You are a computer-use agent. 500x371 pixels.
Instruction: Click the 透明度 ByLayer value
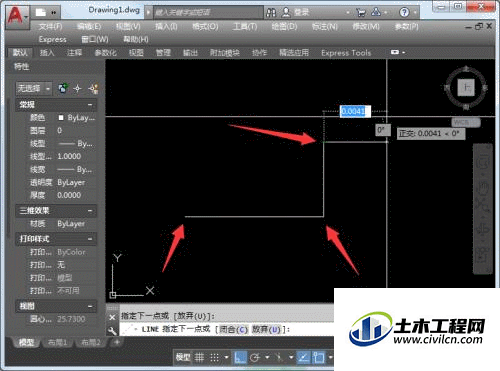coord(71,182)
